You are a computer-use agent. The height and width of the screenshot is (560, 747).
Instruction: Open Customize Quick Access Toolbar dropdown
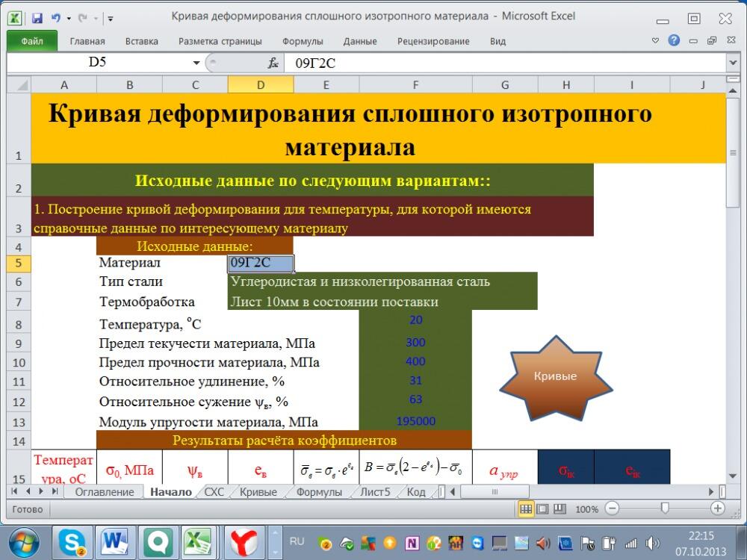pyautogui.click(x=111, y=18)
